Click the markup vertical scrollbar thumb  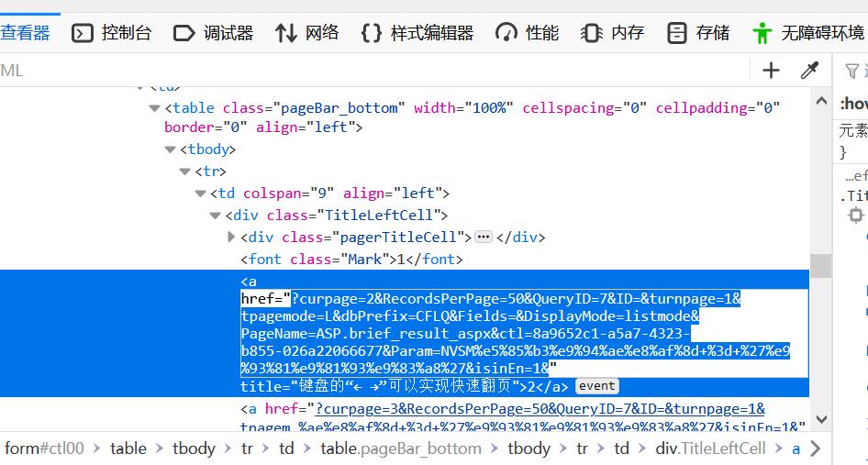821,266
